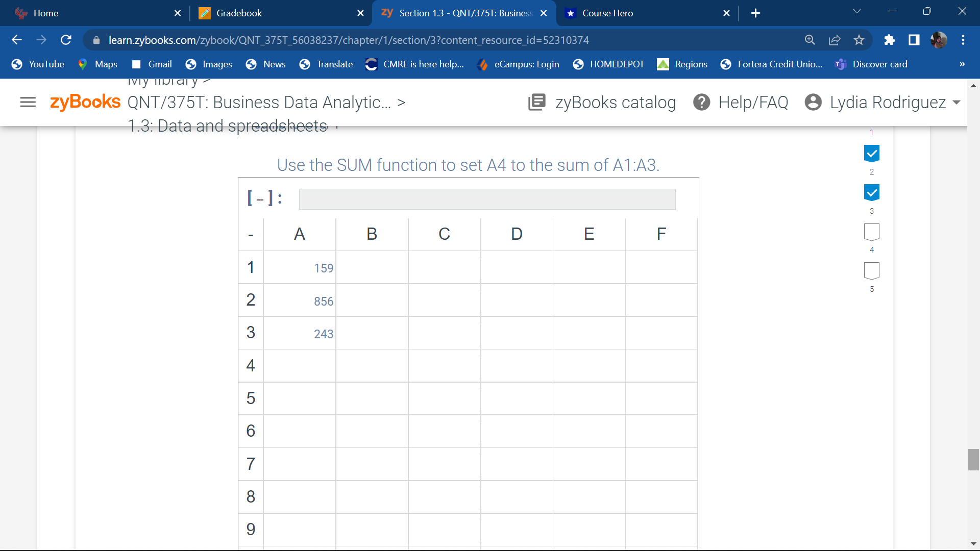Viewport: 980px width, 551px height.
Task: Click the scrollbar down arrow
Action: 973,544
